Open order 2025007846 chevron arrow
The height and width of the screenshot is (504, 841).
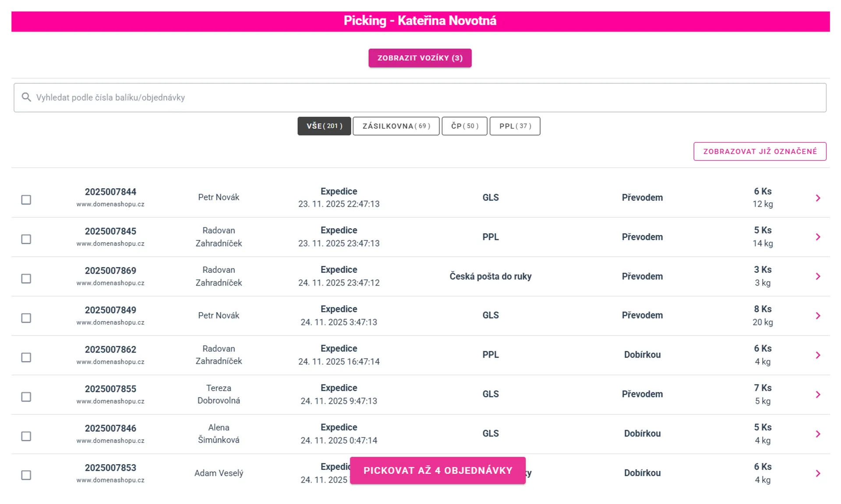(x=817, y=434)
